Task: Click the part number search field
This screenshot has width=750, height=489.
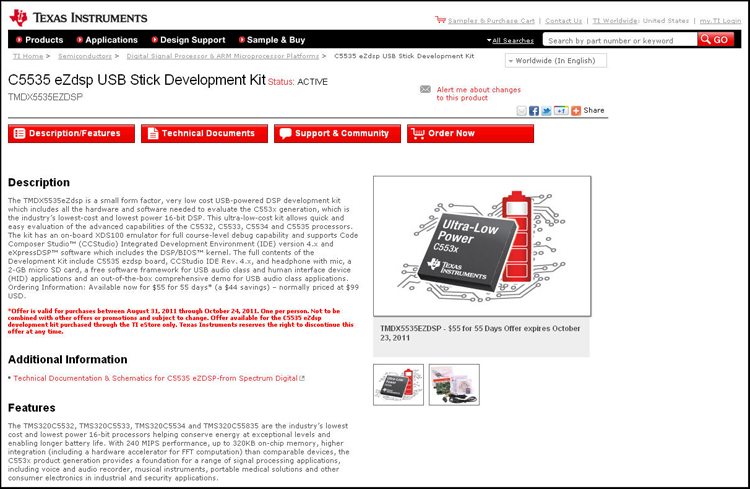Action: (619, 40)
